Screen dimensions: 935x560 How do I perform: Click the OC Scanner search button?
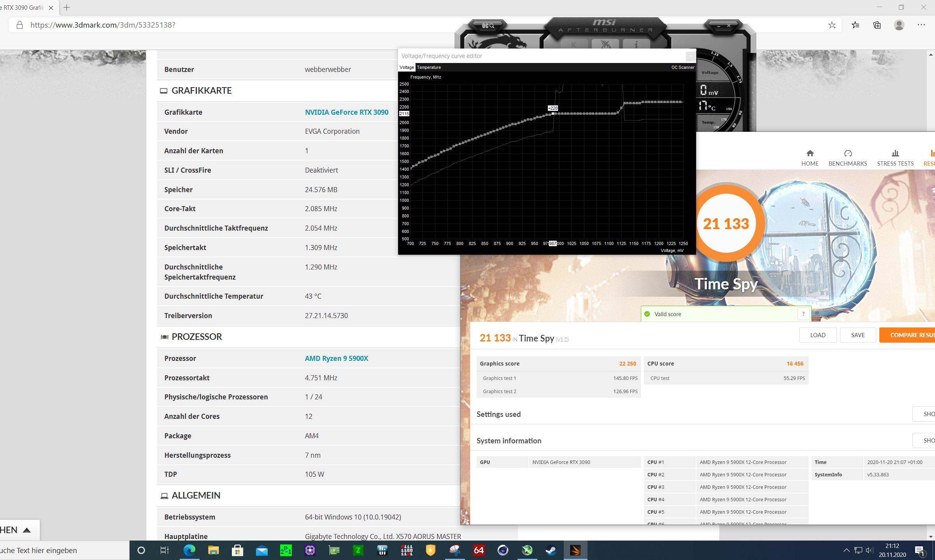point(488,26)
